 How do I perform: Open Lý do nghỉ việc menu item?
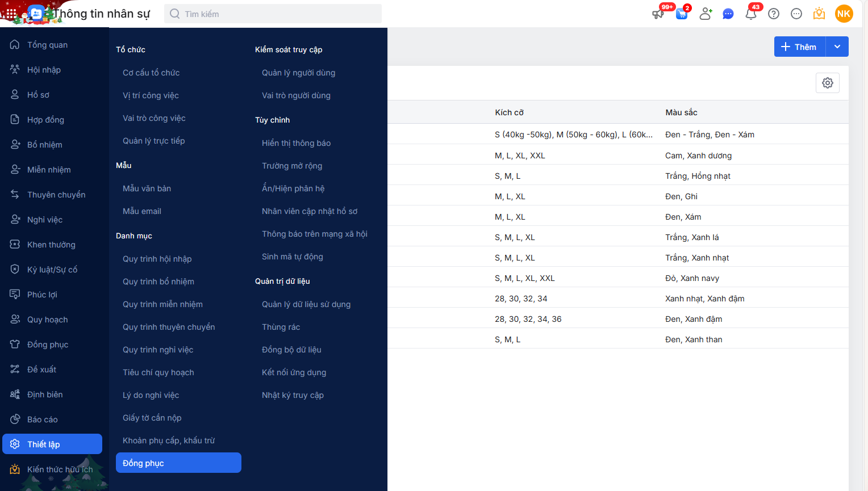coord(151,395)
